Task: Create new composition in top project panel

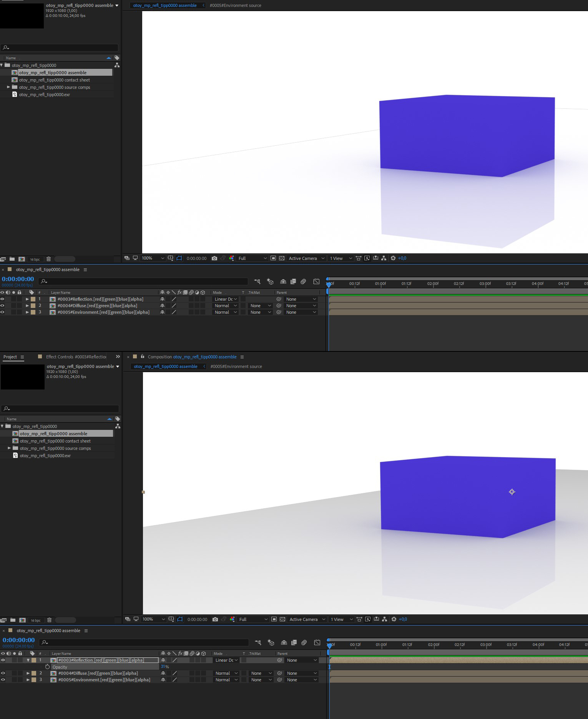Action: [x=22, y=259]
